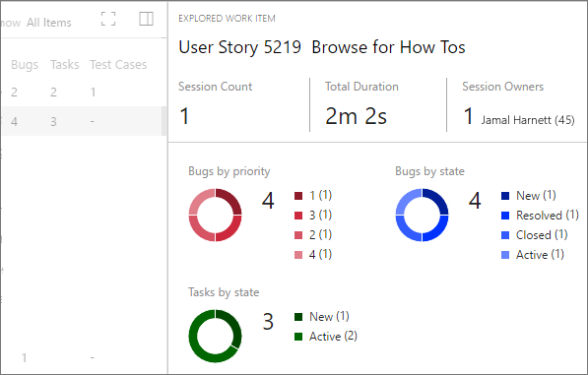Click the Active (1) bug state swatch
Image resolution: width=588 pixels, height=375 pixels.
tap(505, 255)
